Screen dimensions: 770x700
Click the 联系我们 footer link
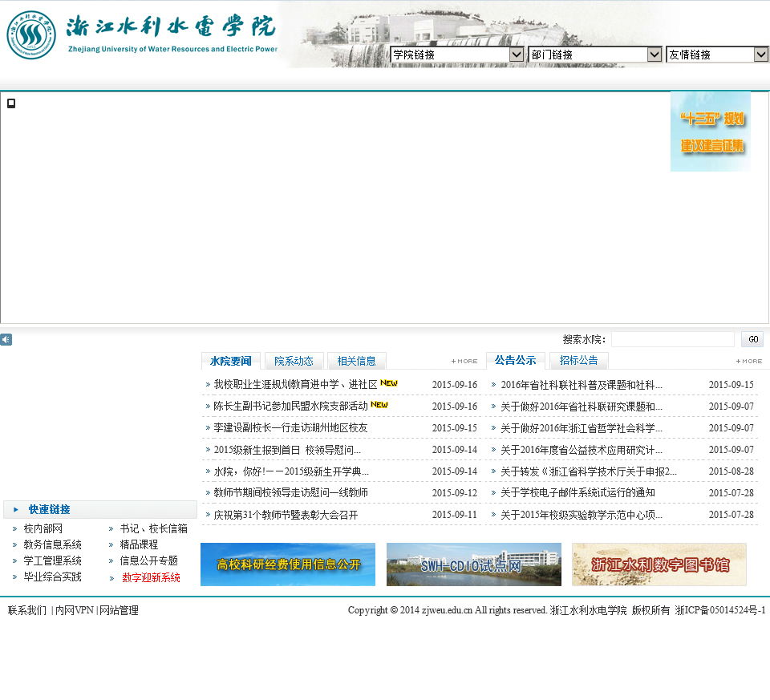27,610
